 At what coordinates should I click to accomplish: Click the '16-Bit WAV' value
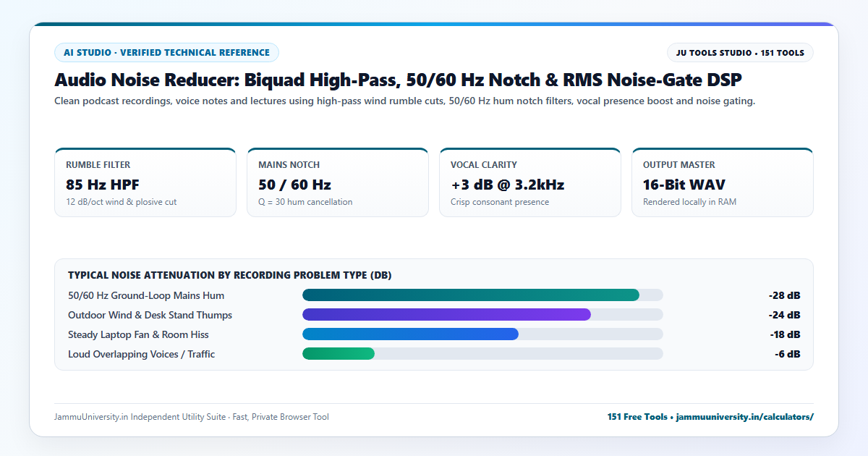684,185
